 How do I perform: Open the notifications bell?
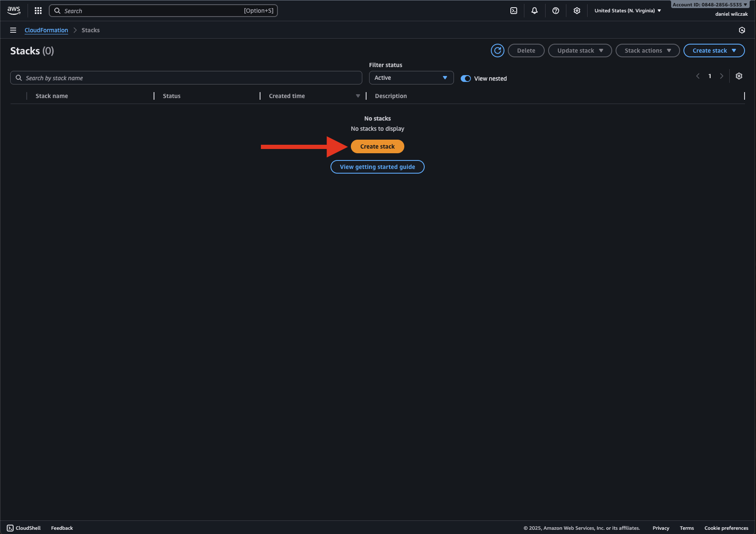click(x=535, y=11)
